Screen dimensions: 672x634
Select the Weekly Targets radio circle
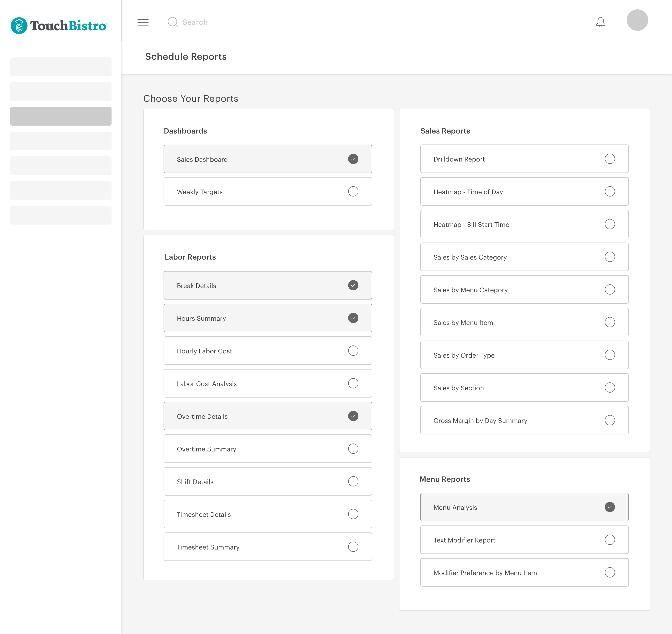353,191
